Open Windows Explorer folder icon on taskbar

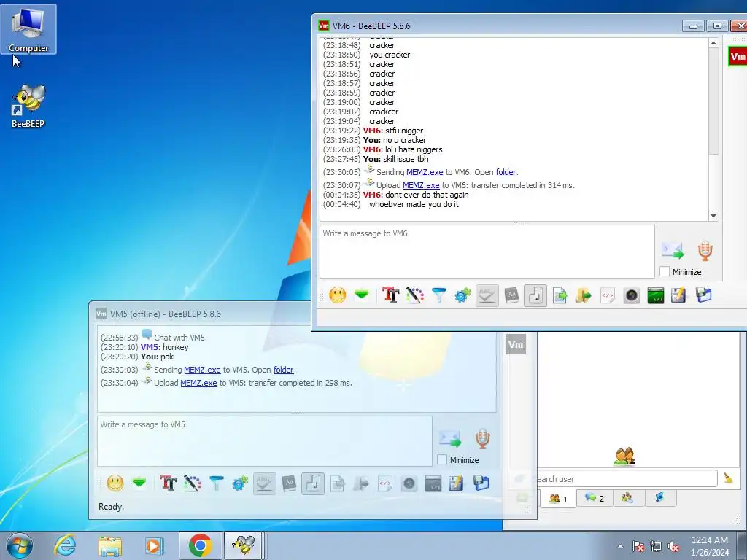pyautogui.click(x=110, y=545)
